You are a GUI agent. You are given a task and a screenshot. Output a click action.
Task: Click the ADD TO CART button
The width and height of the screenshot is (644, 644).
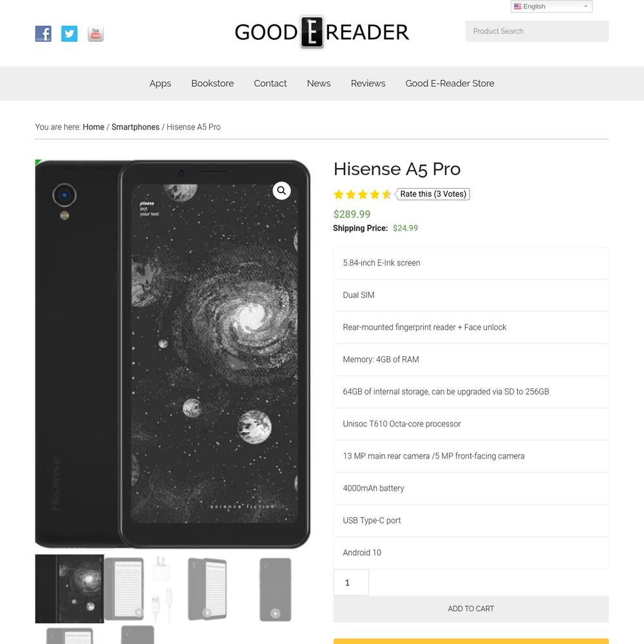coord(471,609)
